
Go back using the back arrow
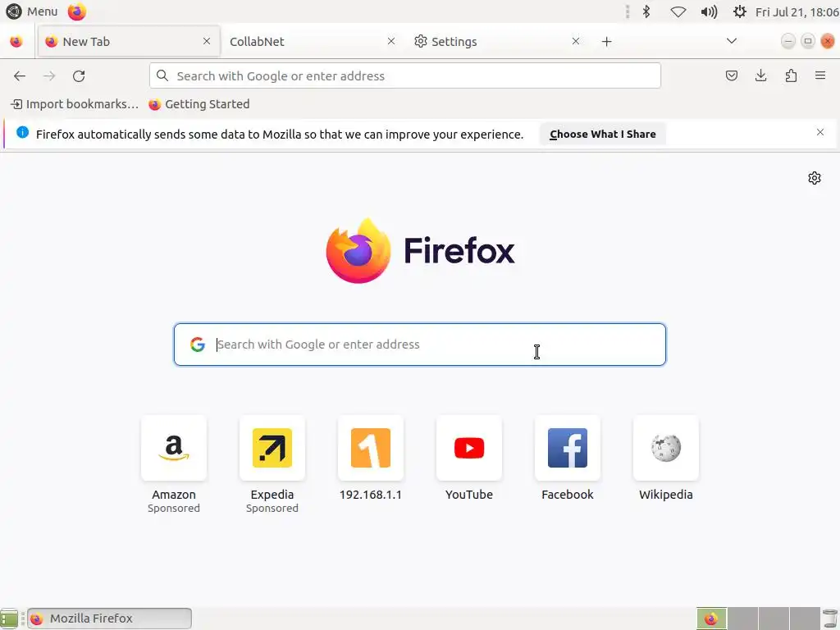pyautogui.click(x=20, y=76)
